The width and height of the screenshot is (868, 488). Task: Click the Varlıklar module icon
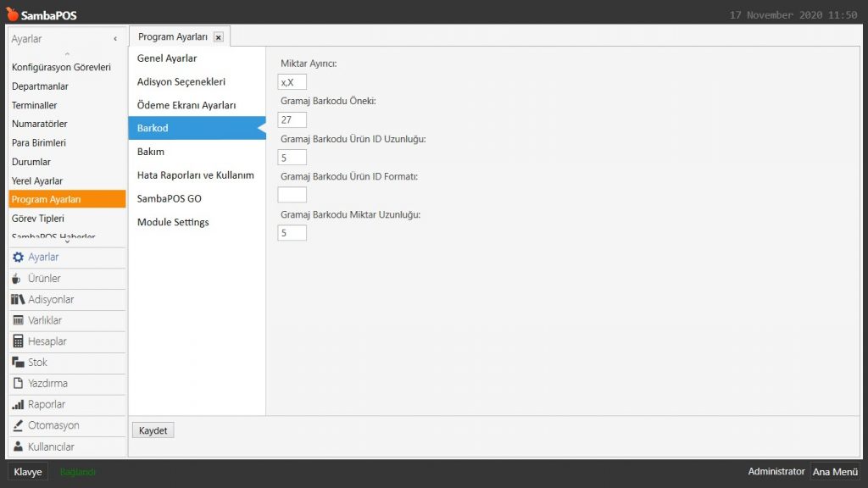(18, 321)
